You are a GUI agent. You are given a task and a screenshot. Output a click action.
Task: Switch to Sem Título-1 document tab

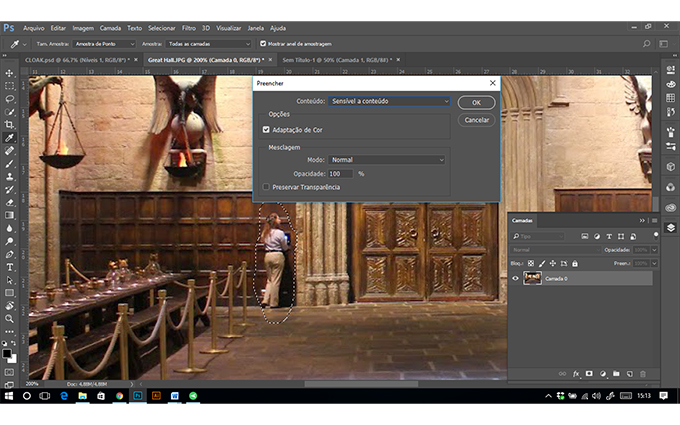[x=337, y=60]
